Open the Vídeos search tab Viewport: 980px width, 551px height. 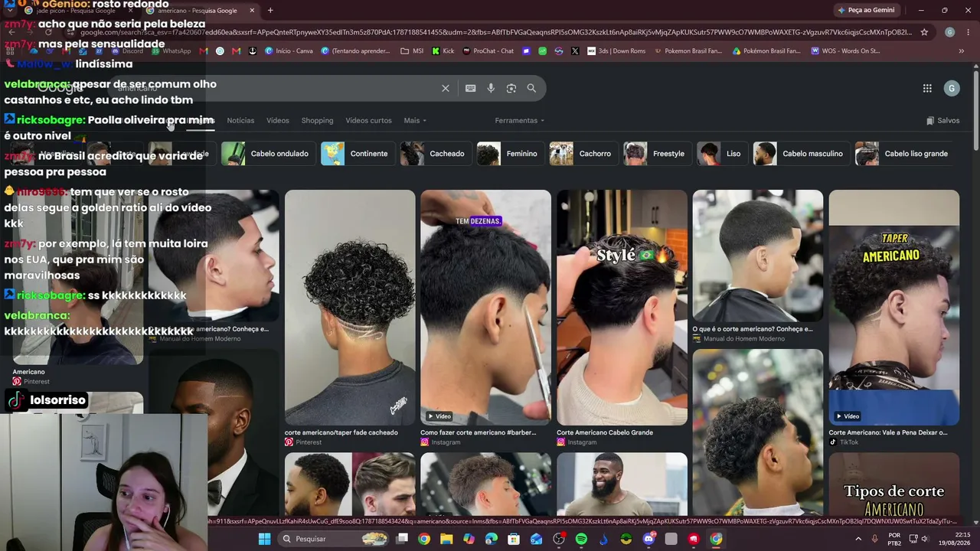(x=278, y=120)
